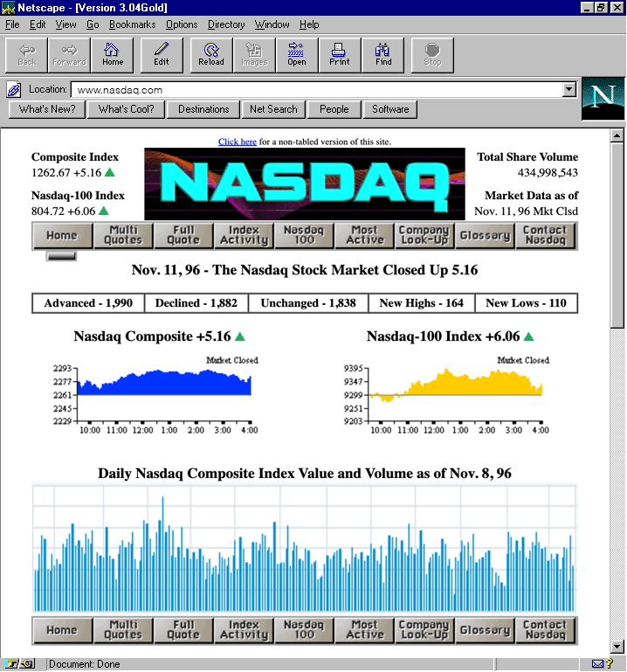
Task: Reload the current page
Action: click(x=211, y=55)
